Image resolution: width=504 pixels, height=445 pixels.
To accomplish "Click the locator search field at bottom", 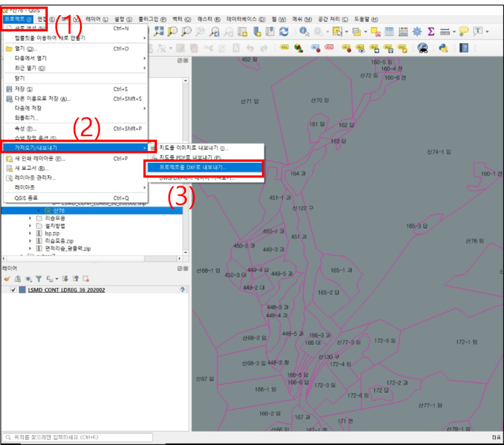I will point(77,437).
